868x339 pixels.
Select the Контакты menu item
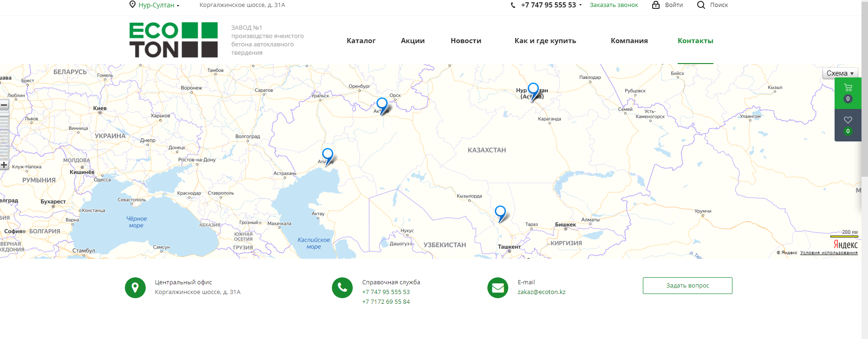click(695, 41)
